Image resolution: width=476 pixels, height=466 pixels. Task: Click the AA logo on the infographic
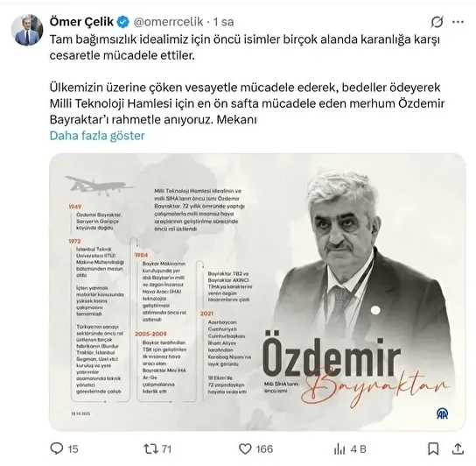(442, 413)
